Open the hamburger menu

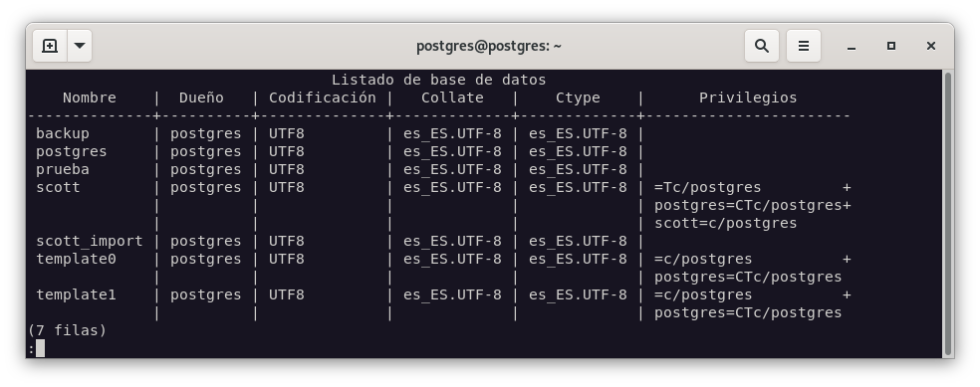[803, 46]
